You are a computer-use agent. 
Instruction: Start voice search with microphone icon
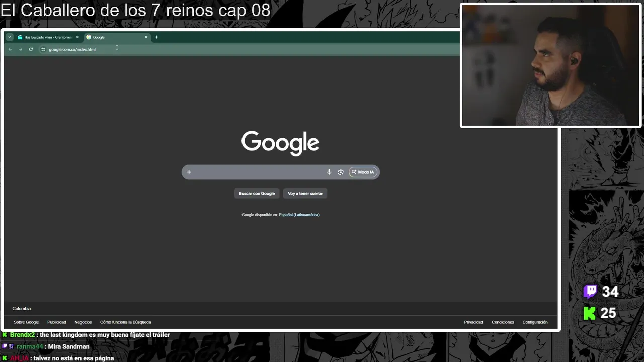click(329, 172)
